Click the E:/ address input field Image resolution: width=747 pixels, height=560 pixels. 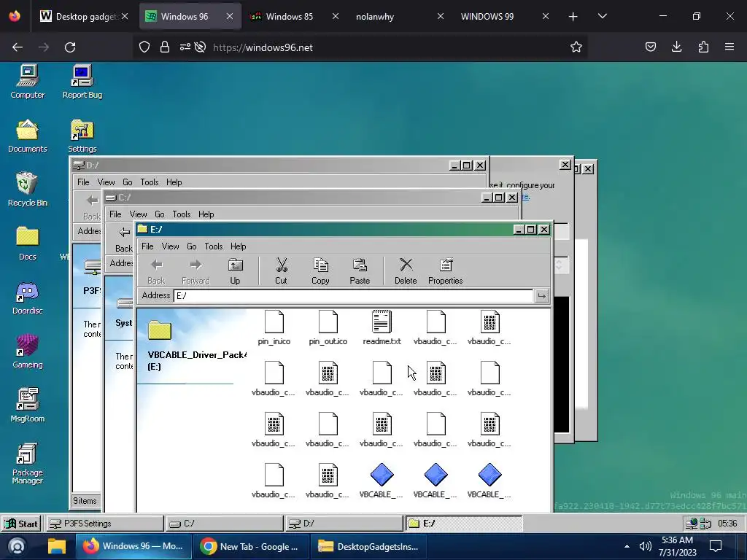tap(354, 296)
